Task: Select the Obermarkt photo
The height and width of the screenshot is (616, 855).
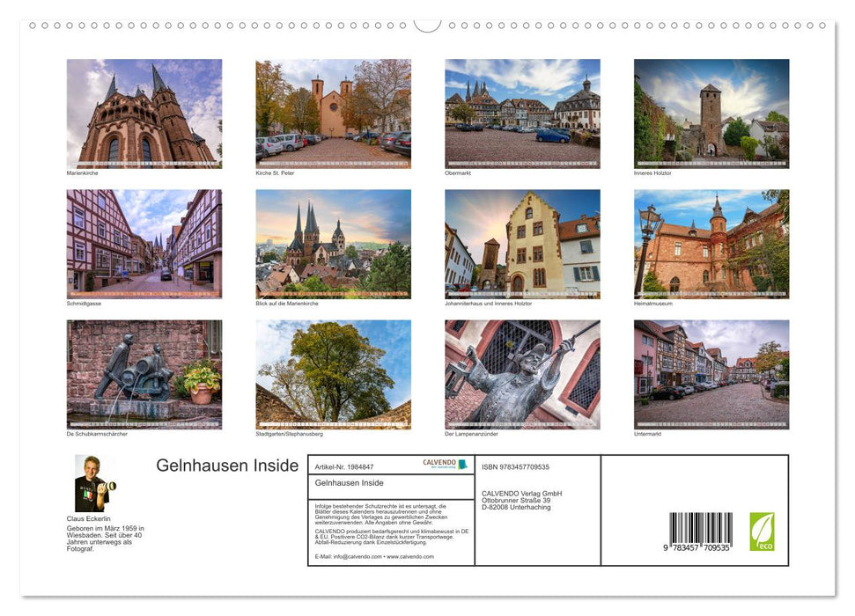Action: [x=523, y=113]
